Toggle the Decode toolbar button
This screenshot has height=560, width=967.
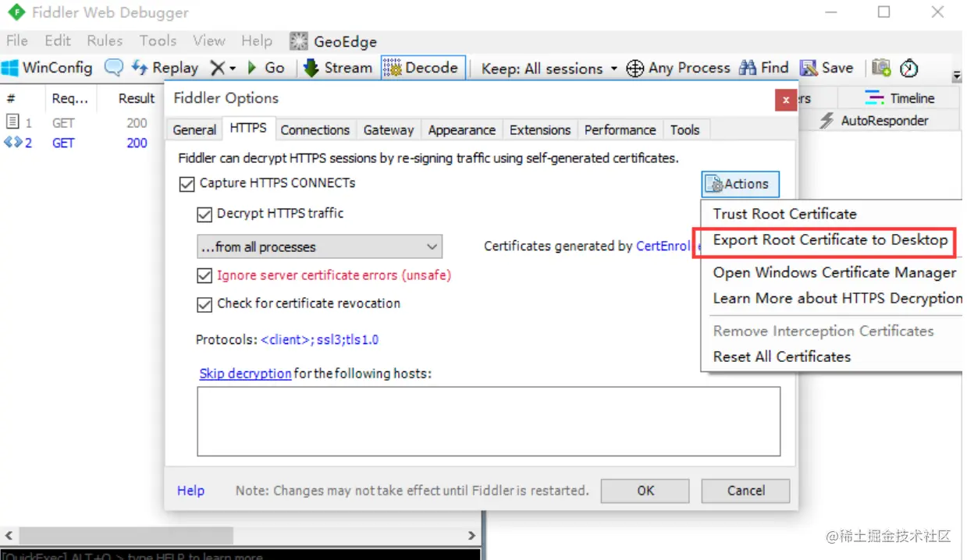point(422,68)
